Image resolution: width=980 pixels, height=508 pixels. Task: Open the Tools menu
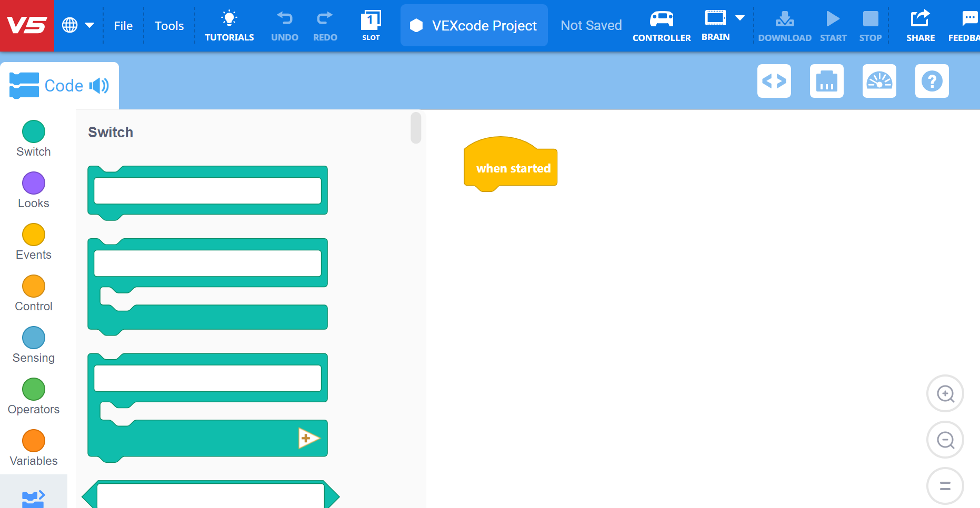(169, 25)
